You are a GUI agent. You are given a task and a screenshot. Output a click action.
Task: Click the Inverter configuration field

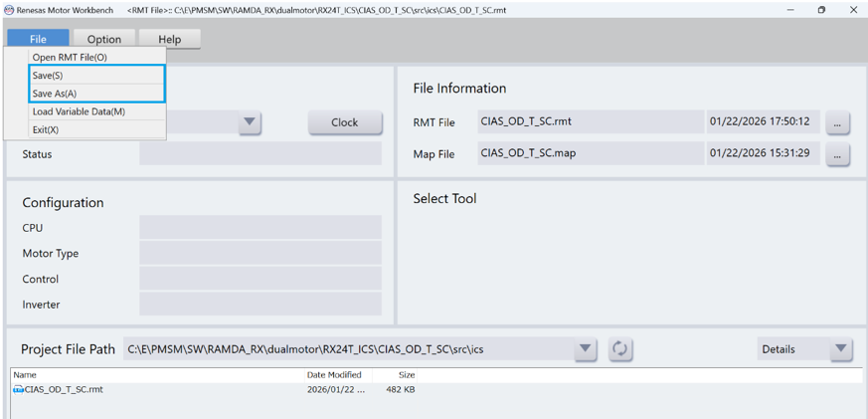tap(260, 304)
